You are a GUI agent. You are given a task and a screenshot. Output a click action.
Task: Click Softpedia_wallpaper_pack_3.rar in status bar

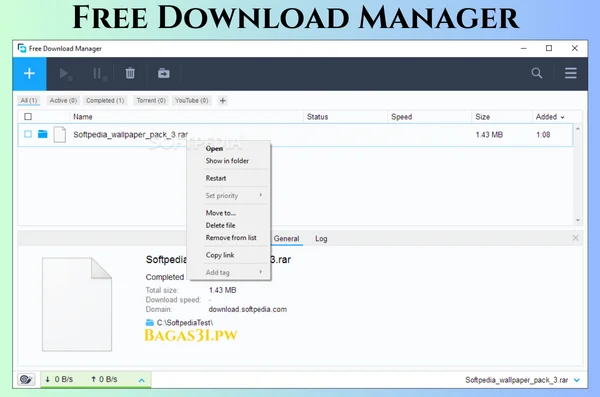(x=516, y=380)
